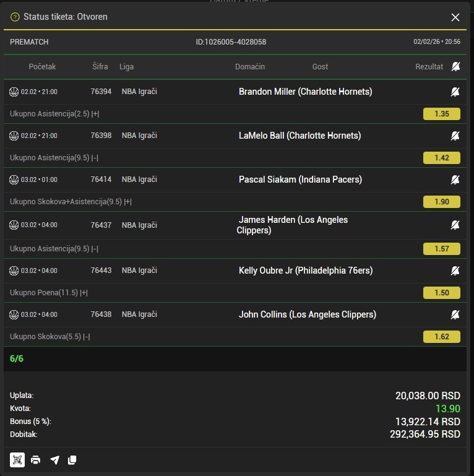Click the 1.62 odds badge
This screenshot has width=474, height=476.
(x=441, y=337)
